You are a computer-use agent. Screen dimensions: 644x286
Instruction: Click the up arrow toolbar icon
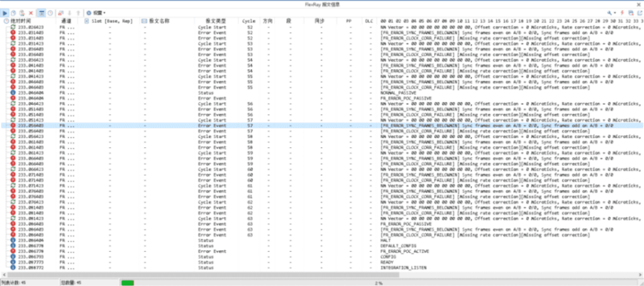(77, 13)
